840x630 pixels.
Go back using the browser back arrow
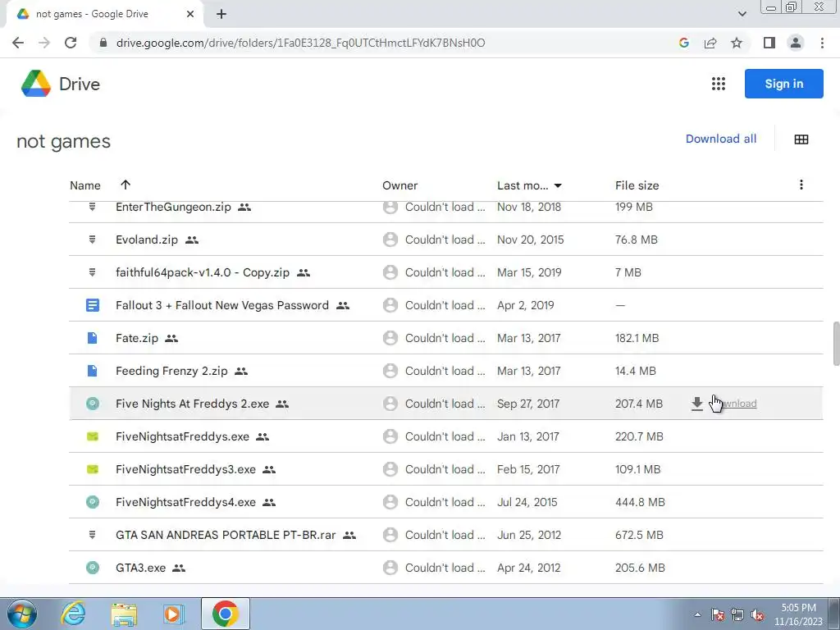click(x=18, y=43)
